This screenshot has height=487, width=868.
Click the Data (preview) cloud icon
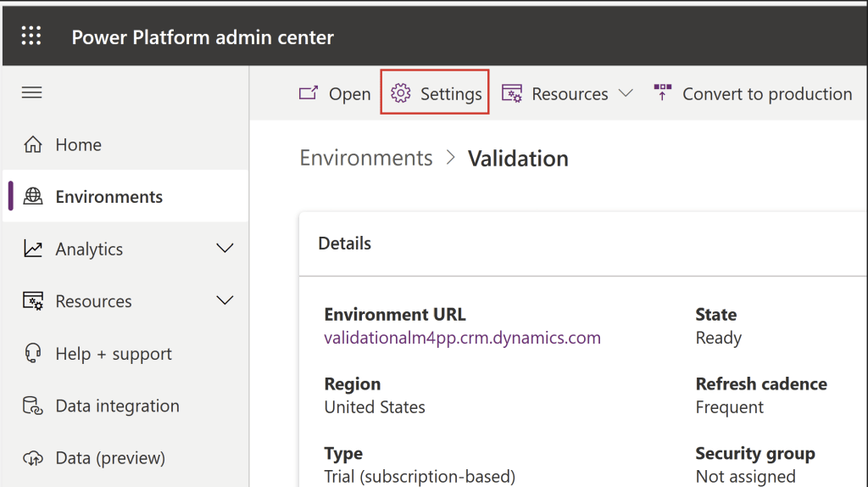(33, 458)
